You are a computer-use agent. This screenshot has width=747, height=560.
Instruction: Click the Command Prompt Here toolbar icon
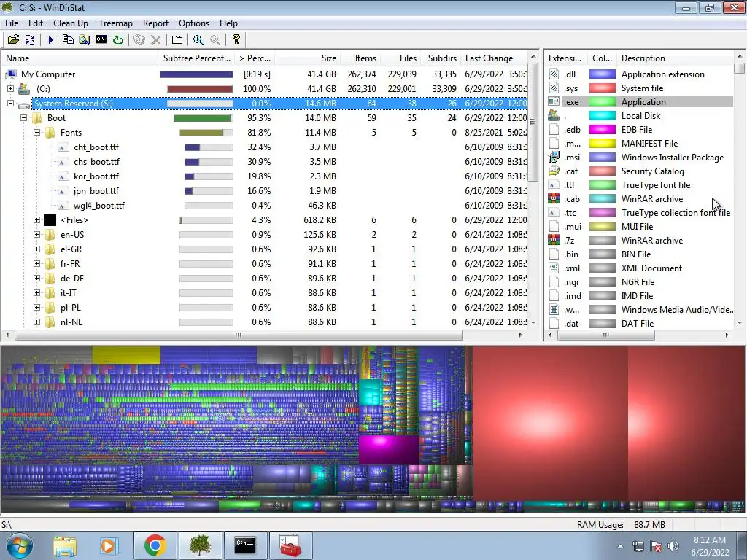click(101, 39)
